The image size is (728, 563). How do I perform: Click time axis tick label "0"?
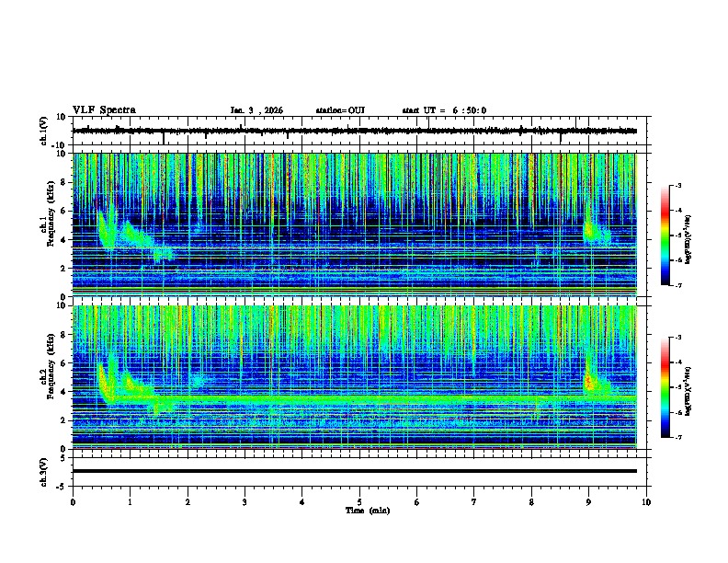(73, 501)
